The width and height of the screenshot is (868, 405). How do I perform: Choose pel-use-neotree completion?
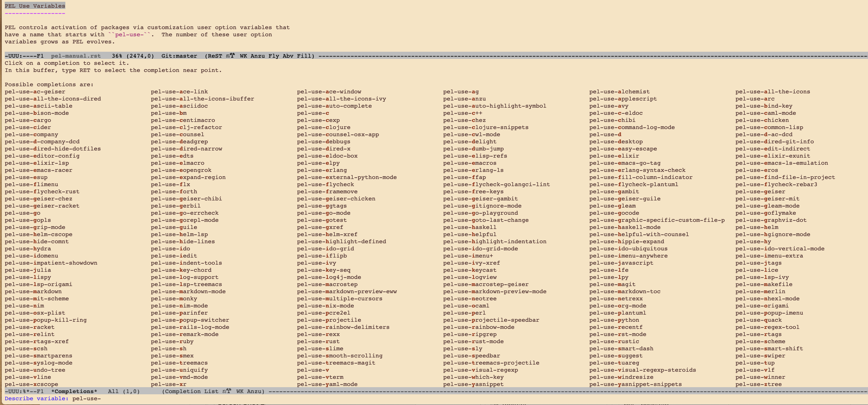[470, 299]
